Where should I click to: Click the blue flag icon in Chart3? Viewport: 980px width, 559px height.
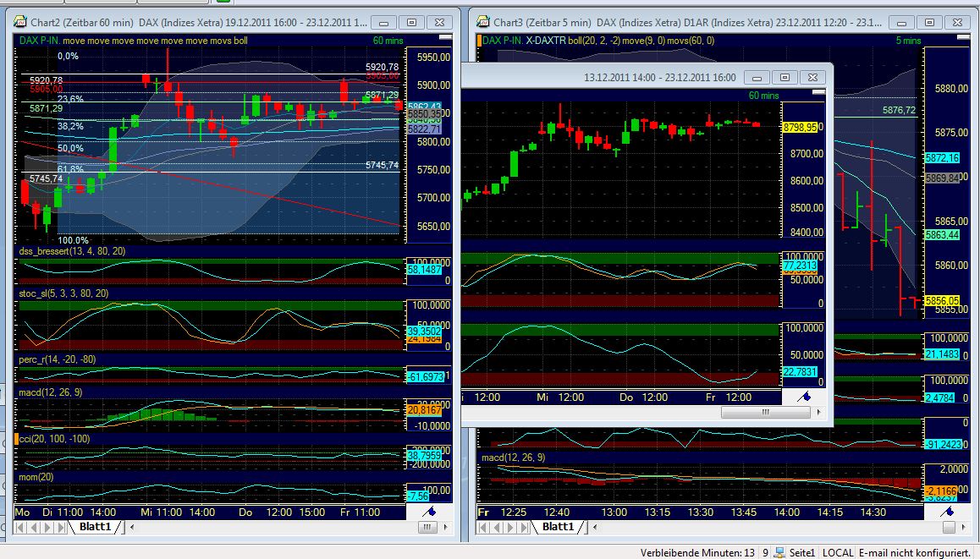[x=948, y=512]
